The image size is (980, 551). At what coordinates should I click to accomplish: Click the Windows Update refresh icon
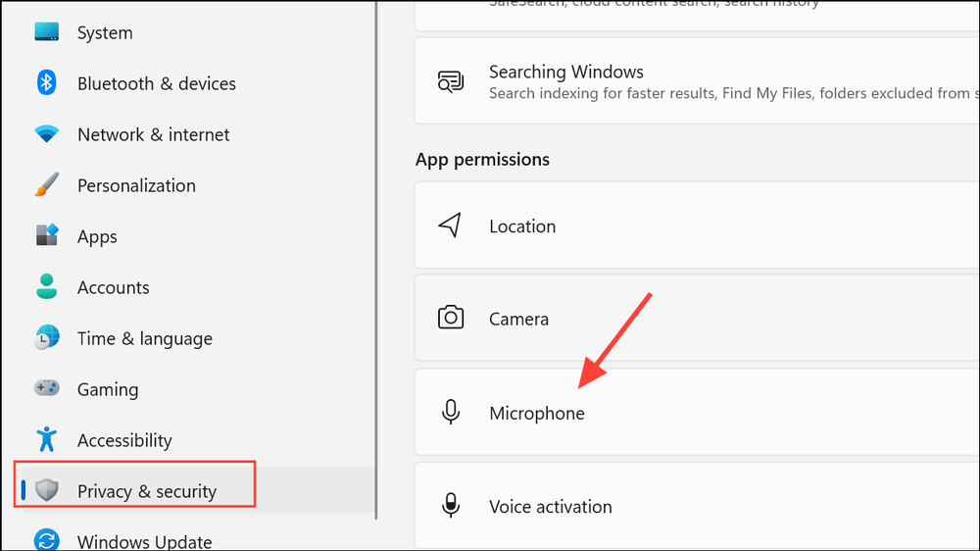pyautogui.click(x=47, y=540)
